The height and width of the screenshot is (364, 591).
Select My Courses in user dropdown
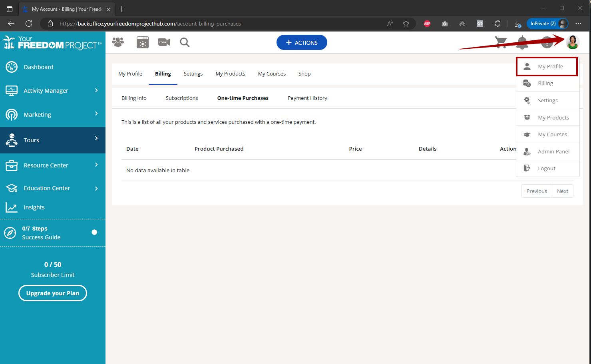[x=548, y=134]
